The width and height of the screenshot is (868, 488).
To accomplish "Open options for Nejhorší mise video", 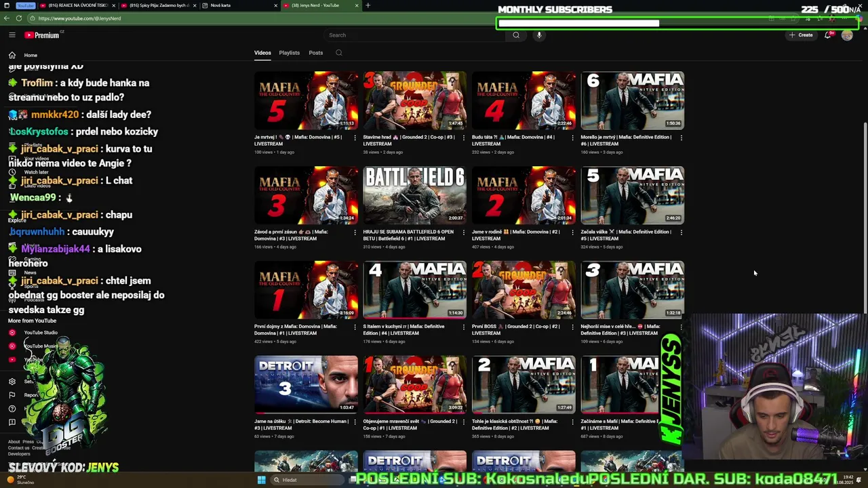I will pyautogui.click(x=681, y=327).
